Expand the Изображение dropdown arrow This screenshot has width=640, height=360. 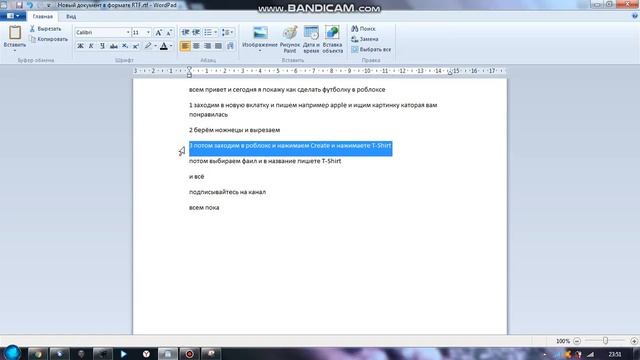pos(260,51)
